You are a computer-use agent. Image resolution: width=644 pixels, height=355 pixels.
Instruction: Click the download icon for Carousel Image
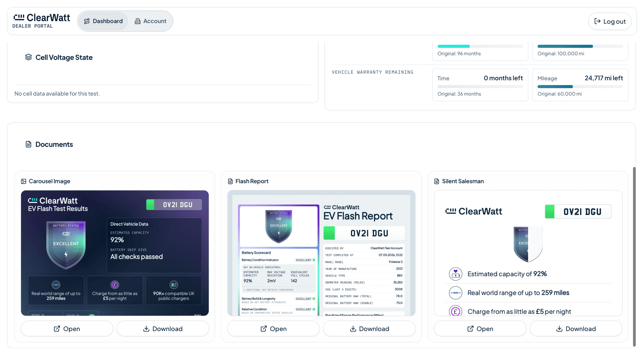pos(146,329)
